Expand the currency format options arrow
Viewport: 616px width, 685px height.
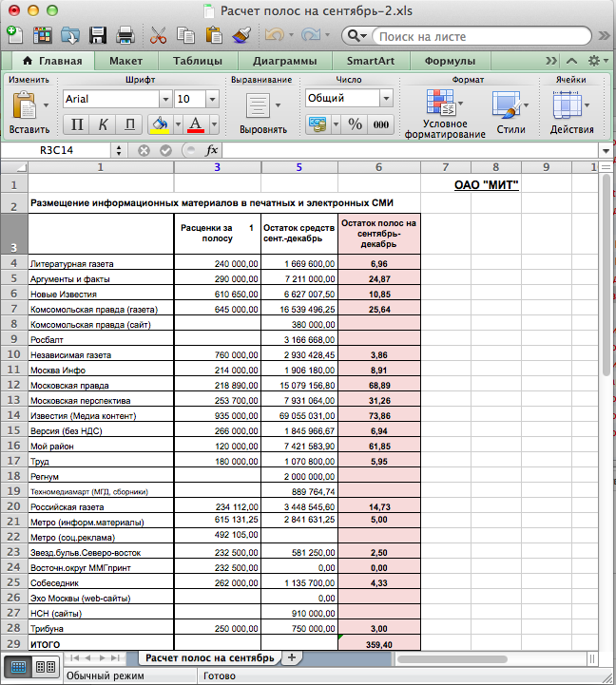pyautogui.click(x=336, y=124)
